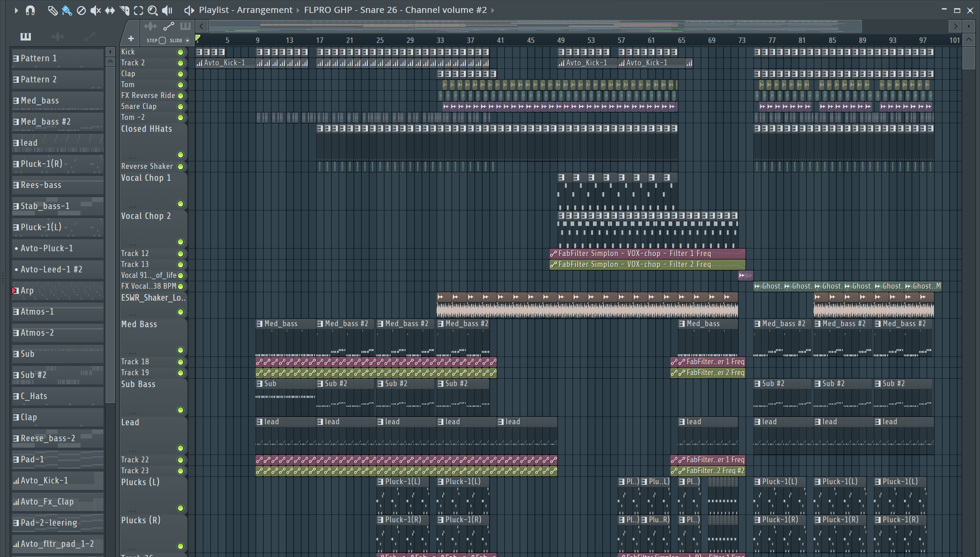Show patterns in picker via piano icon
Viewport: 980px width, 557px height.
(x=26, y=36)
